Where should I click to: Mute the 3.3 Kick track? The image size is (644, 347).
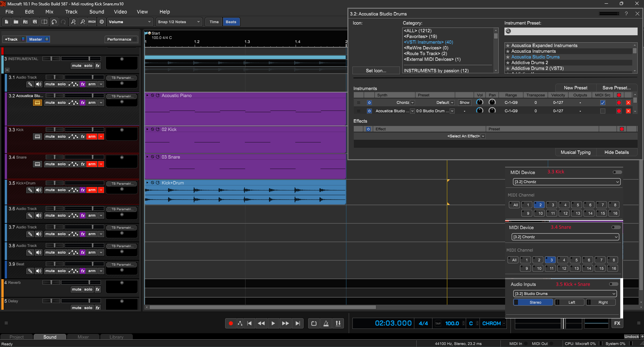(50, 137)
